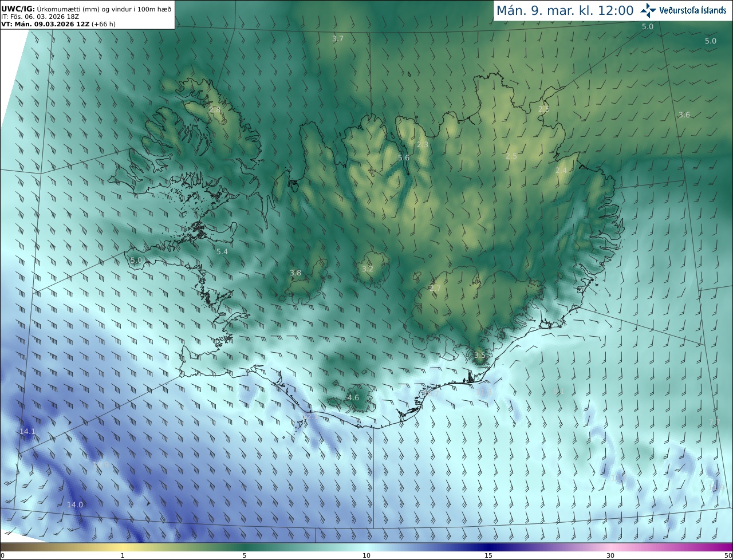Click the 0 tick on the colour scale
Viewport: 733px width, 560px height.
coord(2,555)
